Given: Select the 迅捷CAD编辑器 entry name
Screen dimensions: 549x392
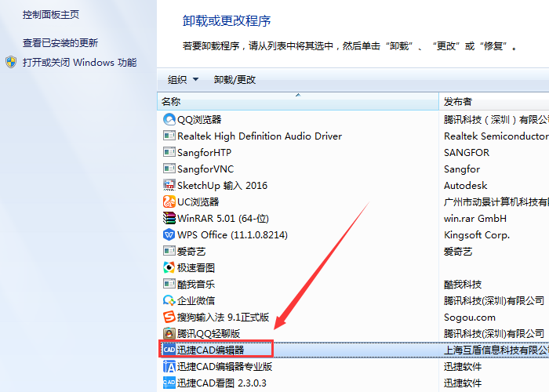Looking at the screenshot, I should 210,350.
